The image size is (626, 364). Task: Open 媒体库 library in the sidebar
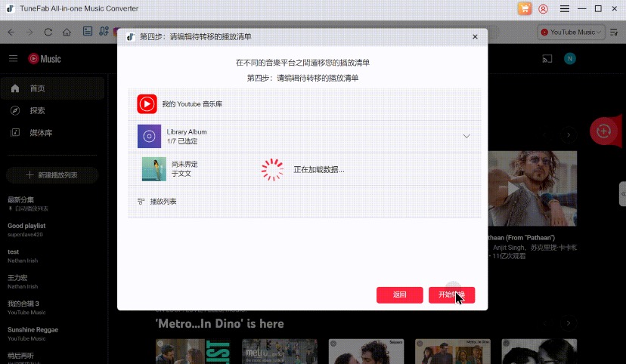41,133
